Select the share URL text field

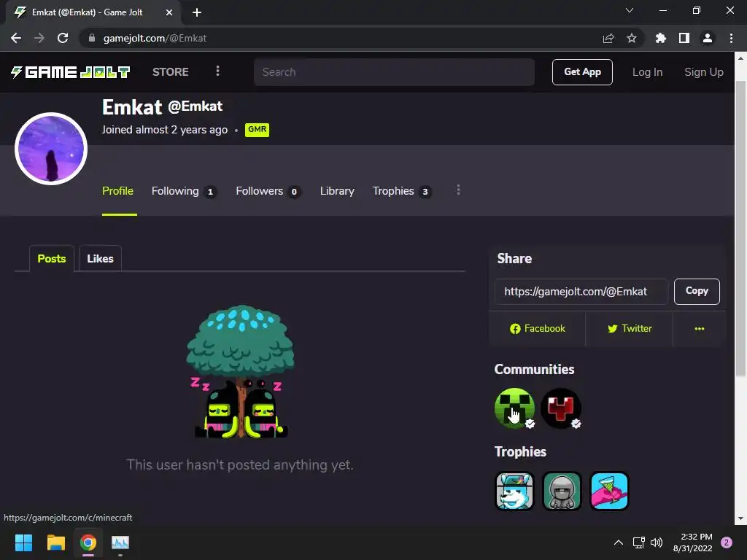tap(581, 292)
